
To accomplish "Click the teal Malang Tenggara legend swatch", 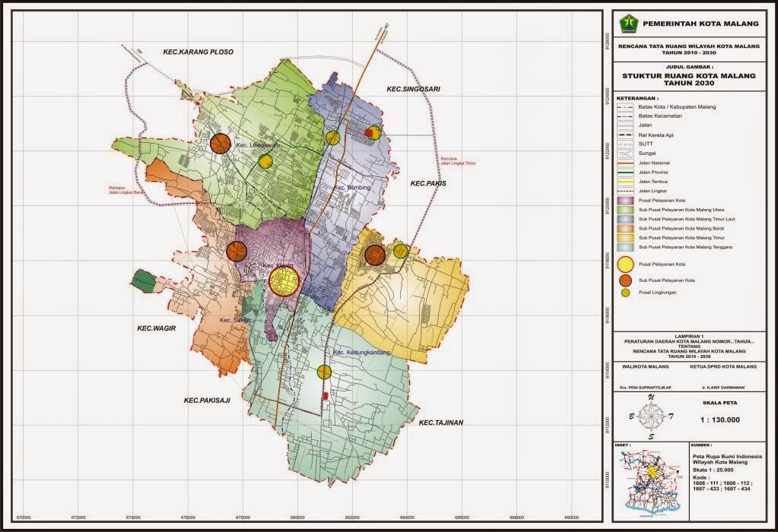I will pyautogui.click(x=625, y=247).
